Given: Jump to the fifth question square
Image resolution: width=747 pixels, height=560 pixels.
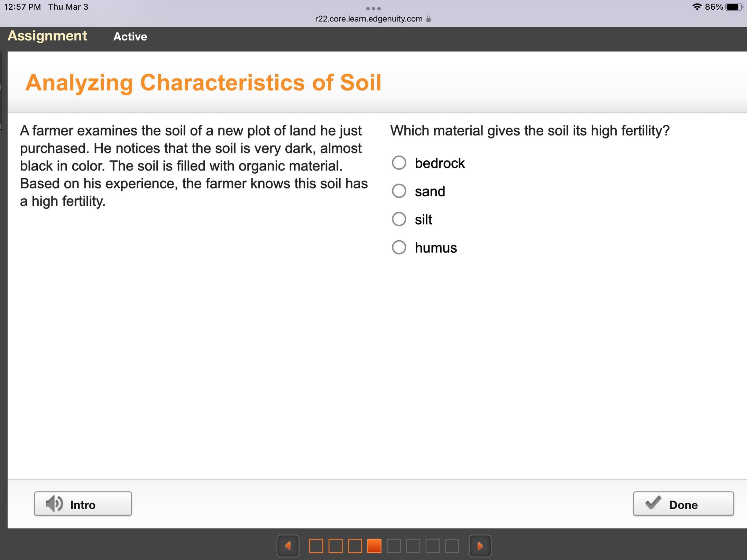Looking at the screenshot, I should tap(394, 546).
